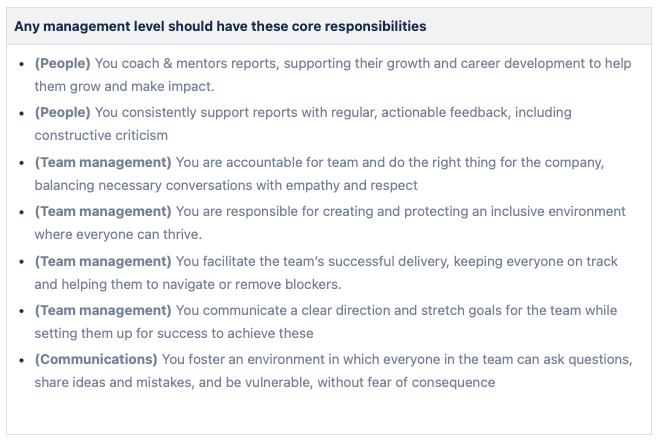Click the line "balancing necessary conversations with empathy and respect"
Image resolution: width=659 pixels, height=445 pixels.
(x=225, y=185)
